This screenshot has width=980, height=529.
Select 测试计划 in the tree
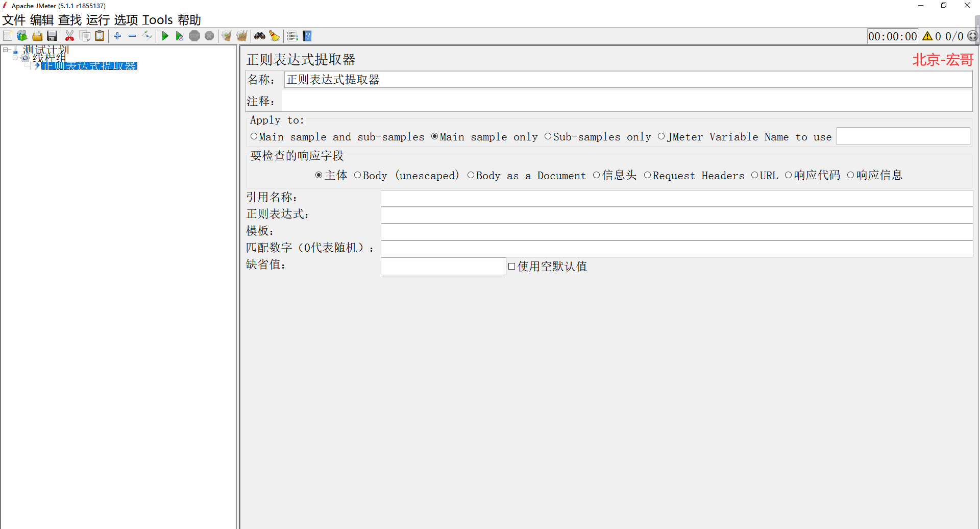coord(45,50)
